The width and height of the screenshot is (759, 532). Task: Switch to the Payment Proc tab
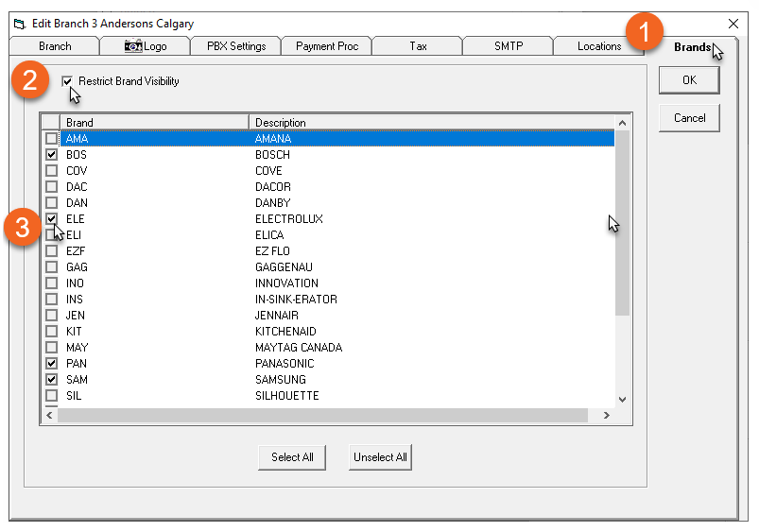click(x=327, y=46)
